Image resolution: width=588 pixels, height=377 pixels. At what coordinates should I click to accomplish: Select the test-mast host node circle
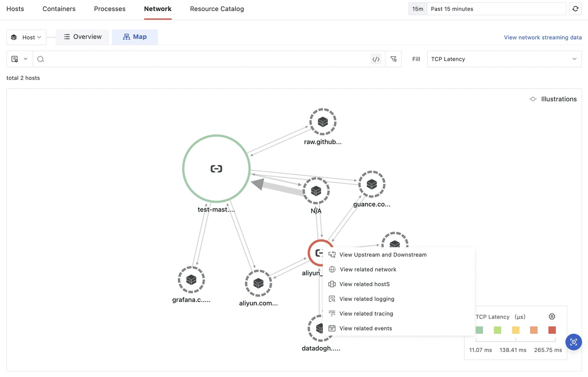pos(216,169)
